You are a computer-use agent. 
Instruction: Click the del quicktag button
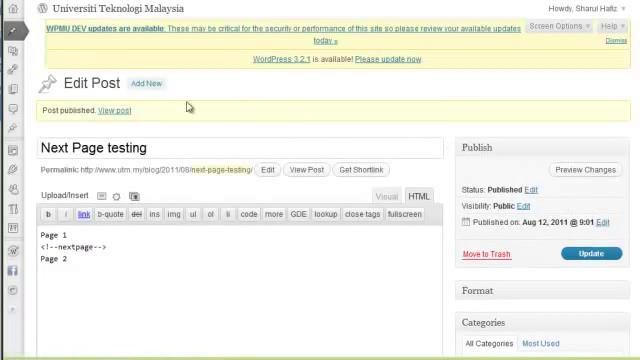[137, 214]
